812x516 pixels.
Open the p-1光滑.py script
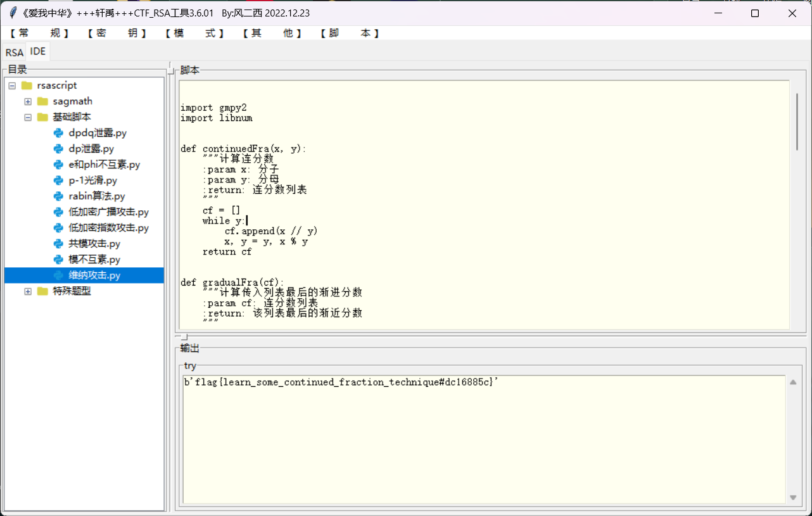point(93,180)
